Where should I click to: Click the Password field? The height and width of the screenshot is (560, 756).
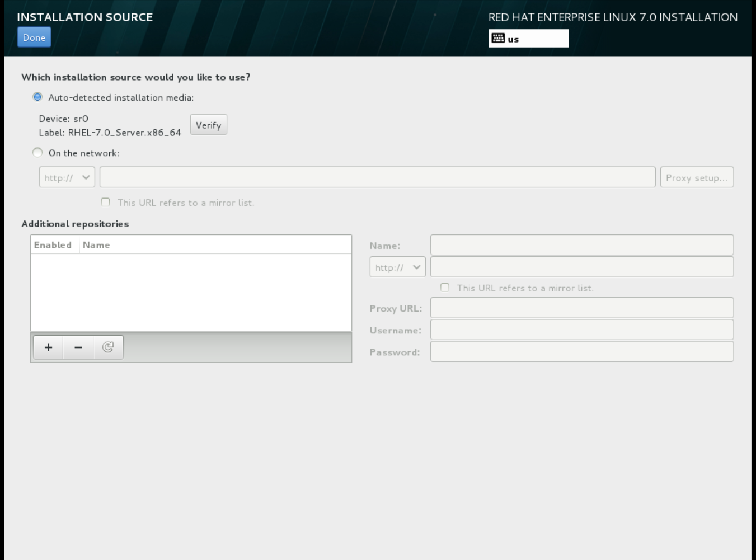coord(582,351)
